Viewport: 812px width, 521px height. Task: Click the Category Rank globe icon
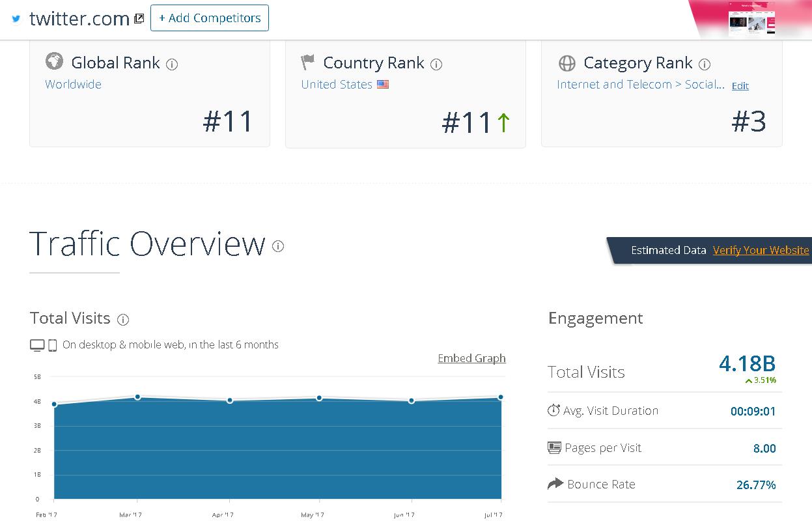[x=567, y=63]
